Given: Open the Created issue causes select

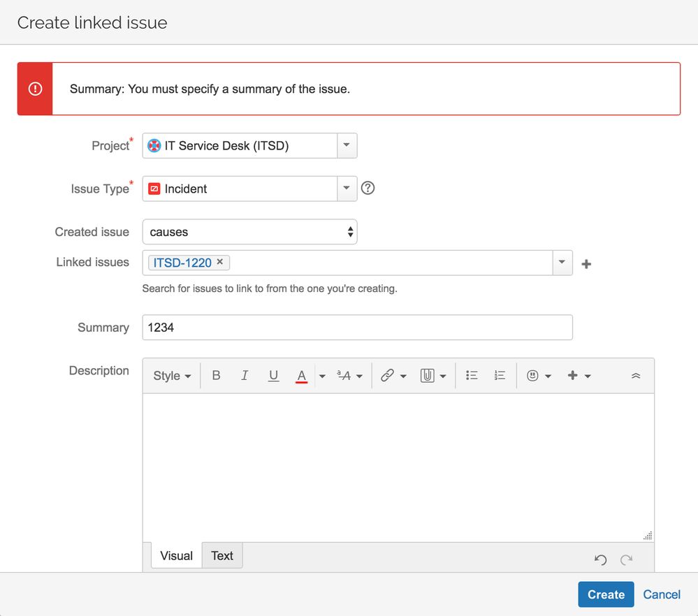Looking at the screenshot, I should (249, 232).
